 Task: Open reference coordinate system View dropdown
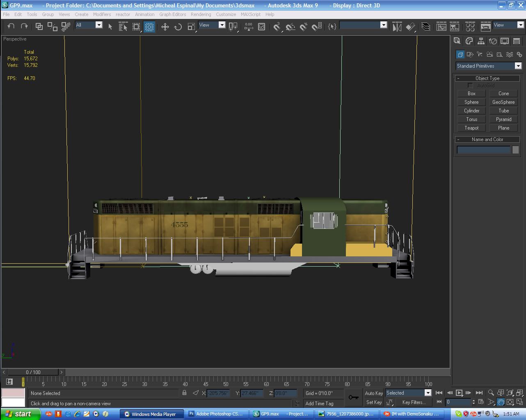212,25
